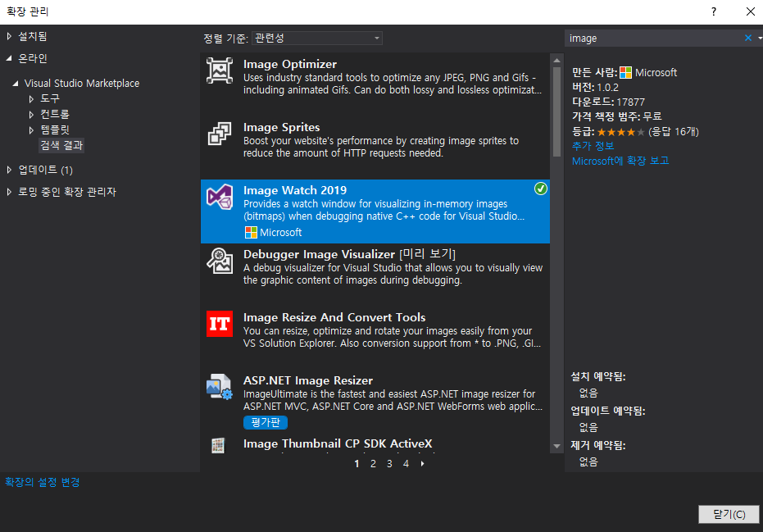Viewport: 763px width, 532px height.
Task: Click the Microsoft logo in the Image Watch row
Action: (251, 233)
